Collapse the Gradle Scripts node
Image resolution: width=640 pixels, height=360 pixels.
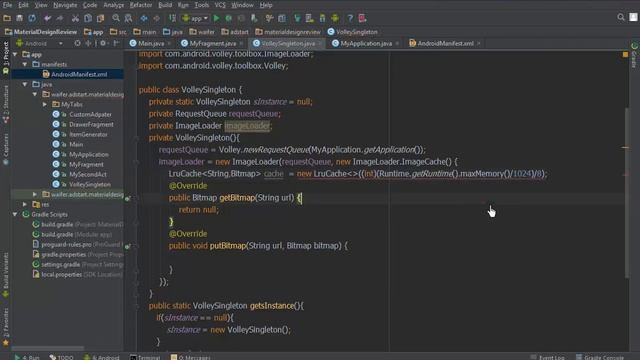(15, 214)
